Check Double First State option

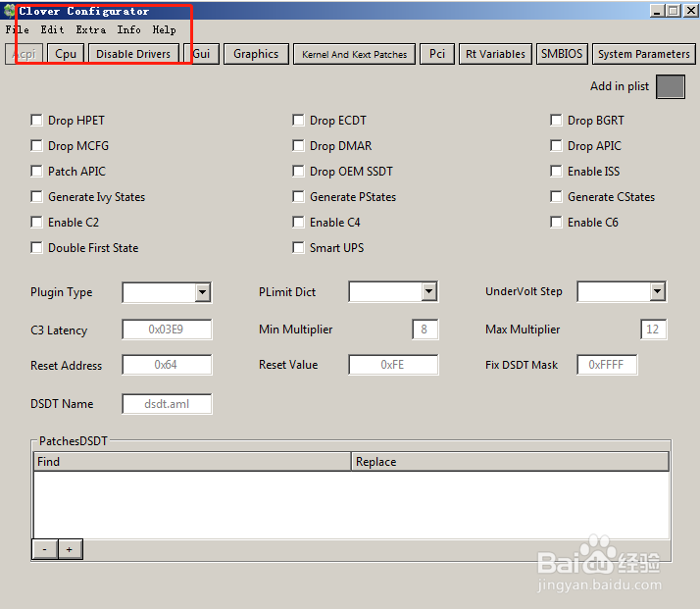coord(36,247)
